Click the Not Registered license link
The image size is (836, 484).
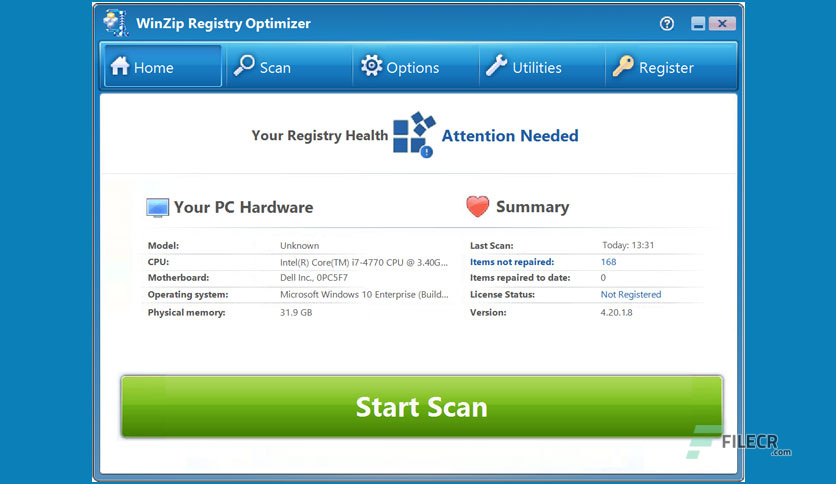point(631,294)
